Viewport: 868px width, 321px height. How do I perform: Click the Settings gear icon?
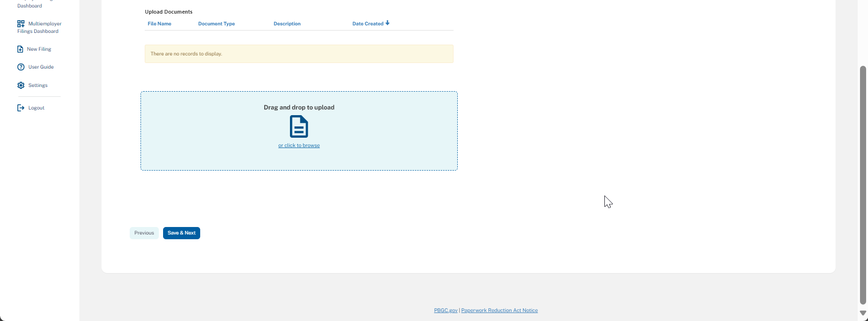point(21,86)
